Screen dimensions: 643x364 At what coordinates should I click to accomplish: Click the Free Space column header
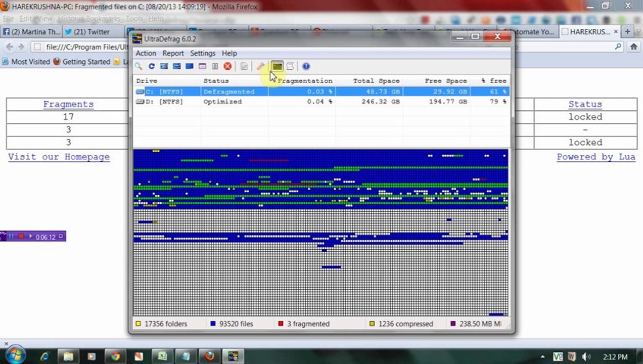coord(436,81)
